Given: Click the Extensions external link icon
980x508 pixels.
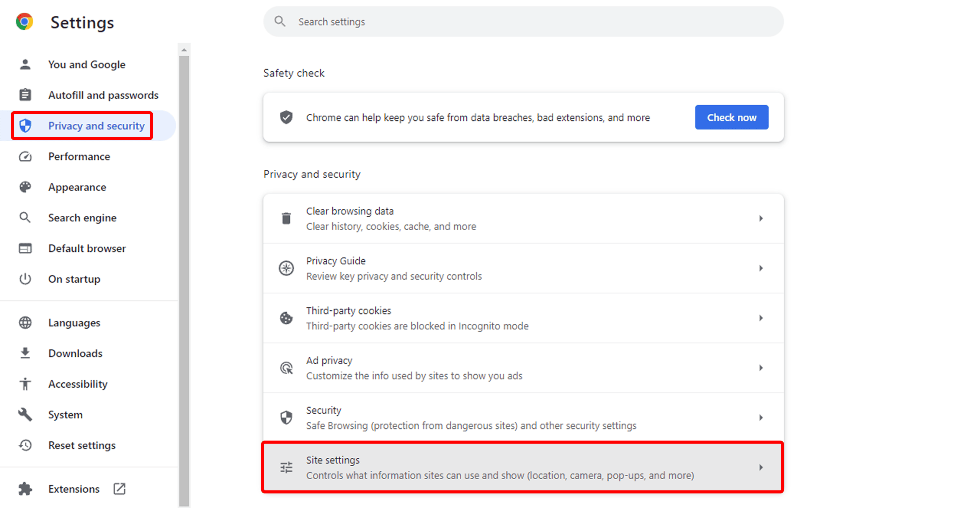Looking at the screenshot, I should point(119,488).
